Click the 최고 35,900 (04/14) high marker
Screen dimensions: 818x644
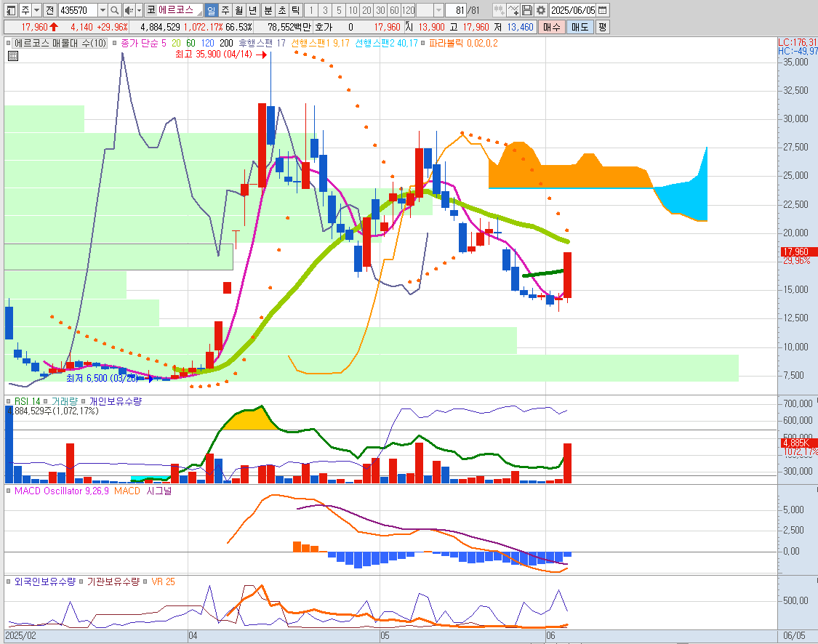(x=220, y=55)
